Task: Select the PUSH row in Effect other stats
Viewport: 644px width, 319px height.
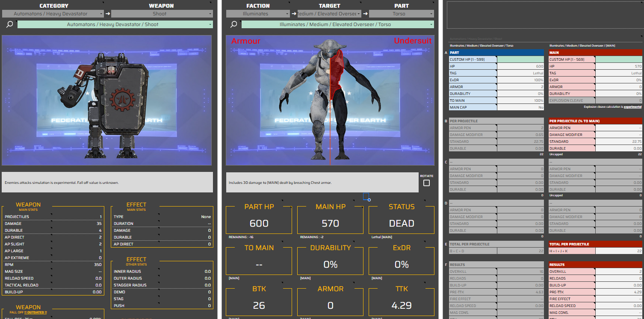Action: click(x=162, y=306)
